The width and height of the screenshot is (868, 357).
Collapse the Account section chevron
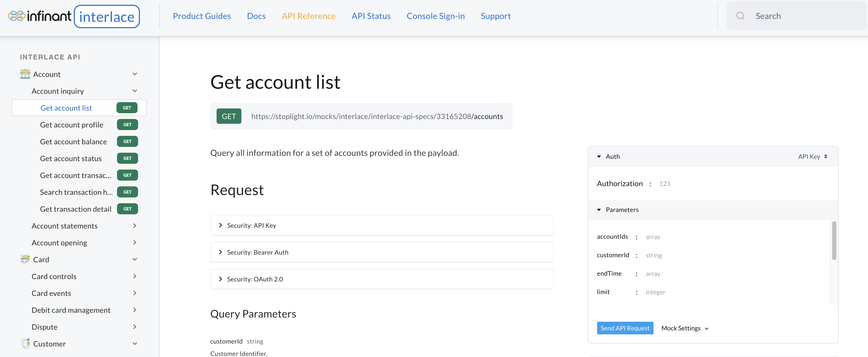pyautogui.click(x=135, y=74)
